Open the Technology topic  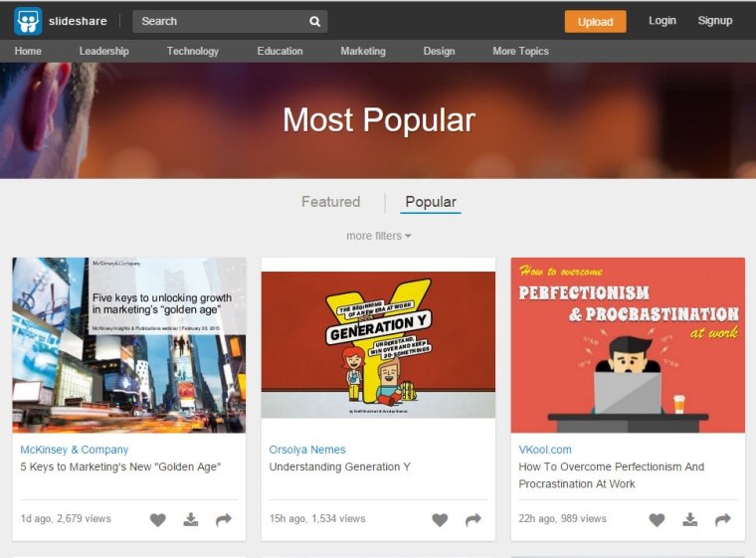(x=193, y=51)
